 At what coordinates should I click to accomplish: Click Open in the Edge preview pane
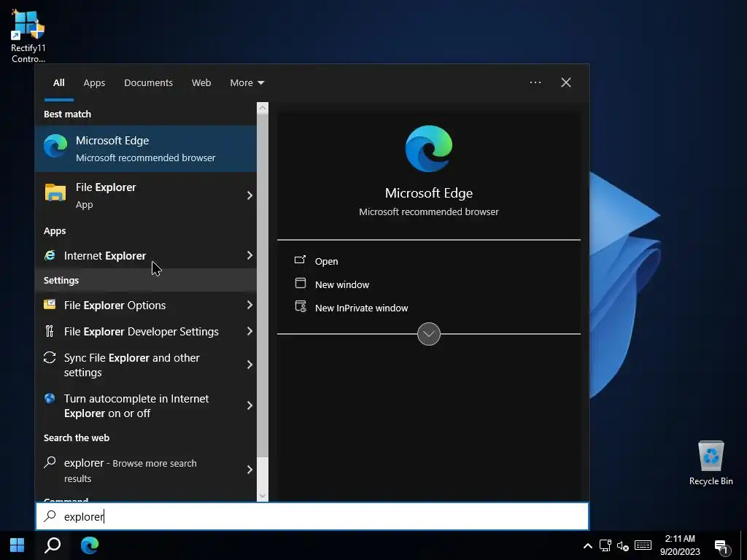[x=326, y=262]
